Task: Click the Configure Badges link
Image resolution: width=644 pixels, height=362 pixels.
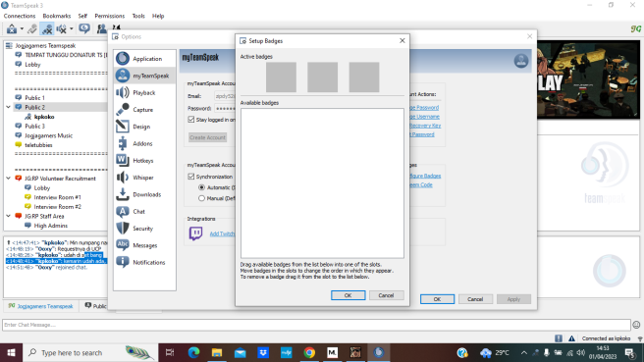Action: (x=425, y=176)
